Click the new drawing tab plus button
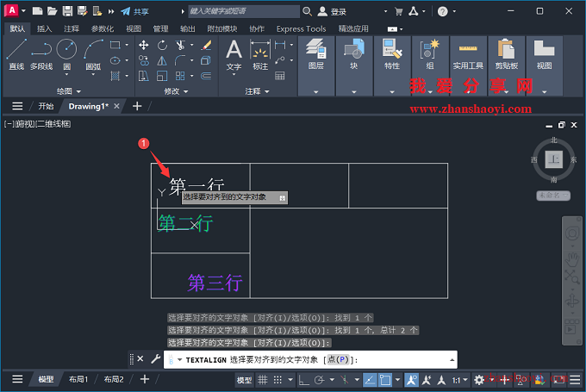The image size is (586, 392). point(137,106)
